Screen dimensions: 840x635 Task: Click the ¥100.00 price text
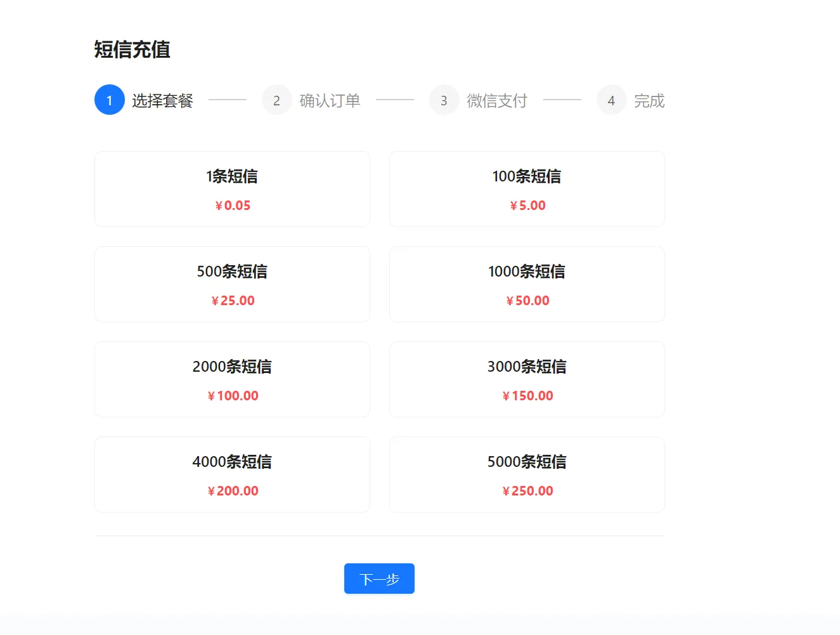tap(233, 396)
